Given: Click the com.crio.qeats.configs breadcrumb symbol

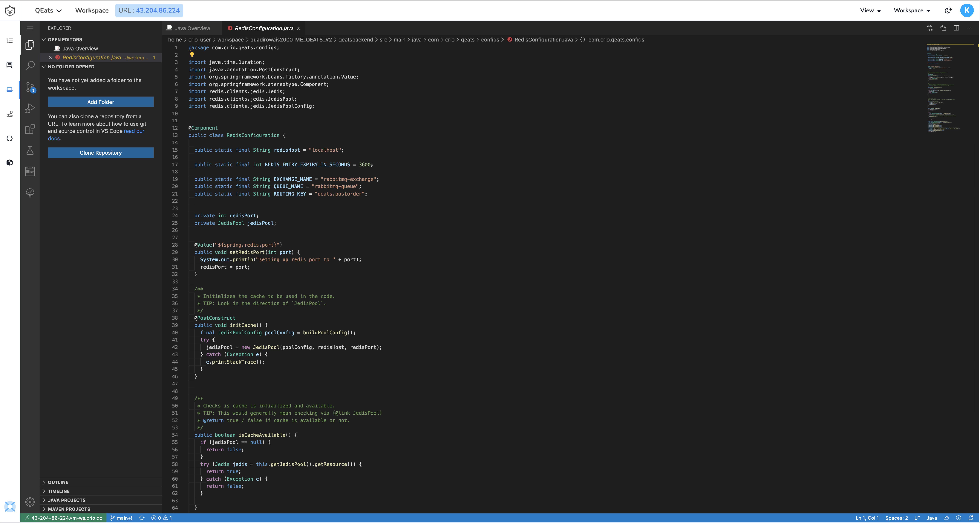Looking at the screenshot, I should point(612,40).
